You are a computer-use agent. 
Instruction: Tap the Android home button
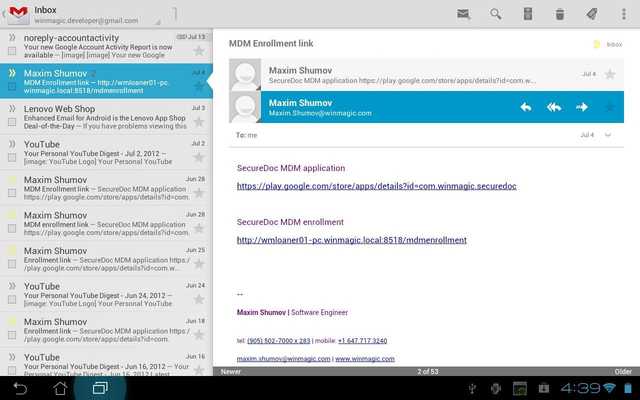tap(60, 388)
